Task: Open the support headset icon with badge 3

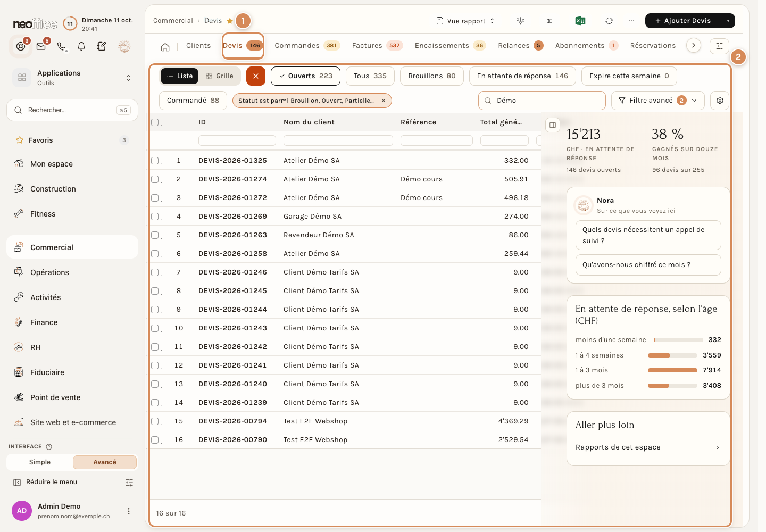Action: (21, 46)
